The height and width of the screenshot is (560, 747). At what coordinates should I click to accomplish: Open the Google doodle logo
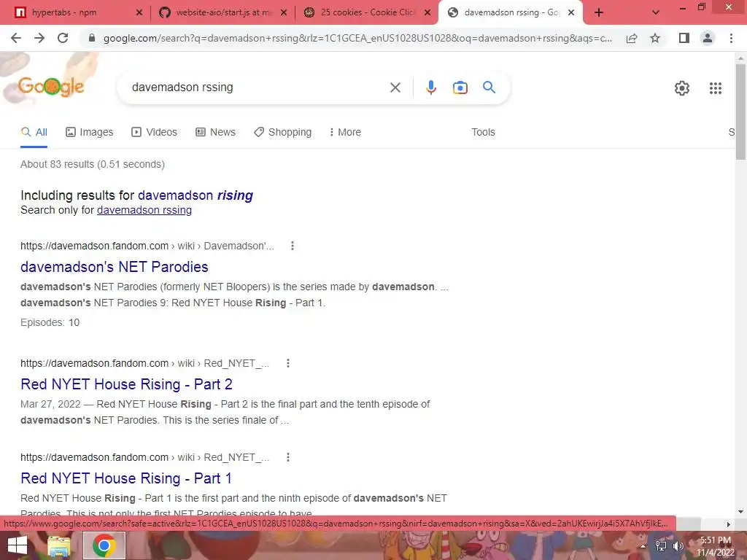tap(51, 87)
